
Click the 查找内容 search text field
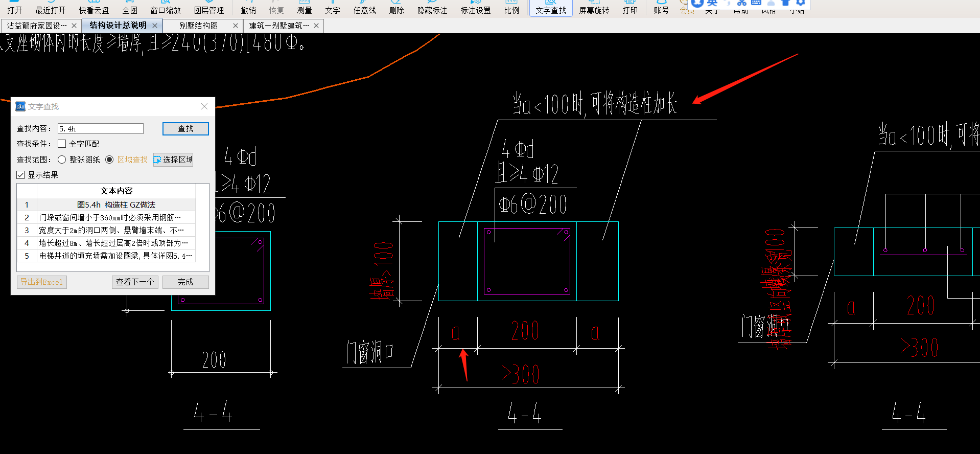pyautogui.click(x=100, y=129)
